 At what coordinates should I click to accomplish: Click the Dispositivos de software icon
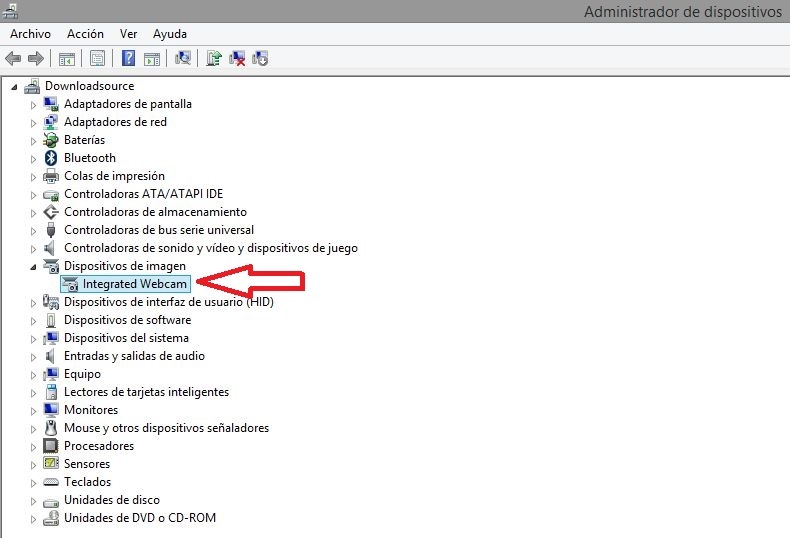click(50, 320)
